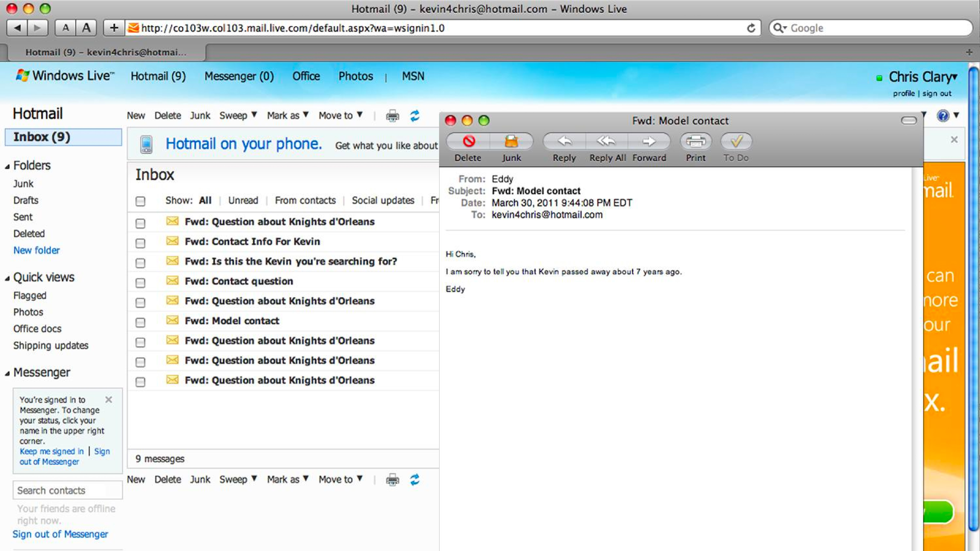Check the last Knights d'Orleans email checkbox
Image resolution: width=980 pixels, height=551 pixels.
click(140, 382)
